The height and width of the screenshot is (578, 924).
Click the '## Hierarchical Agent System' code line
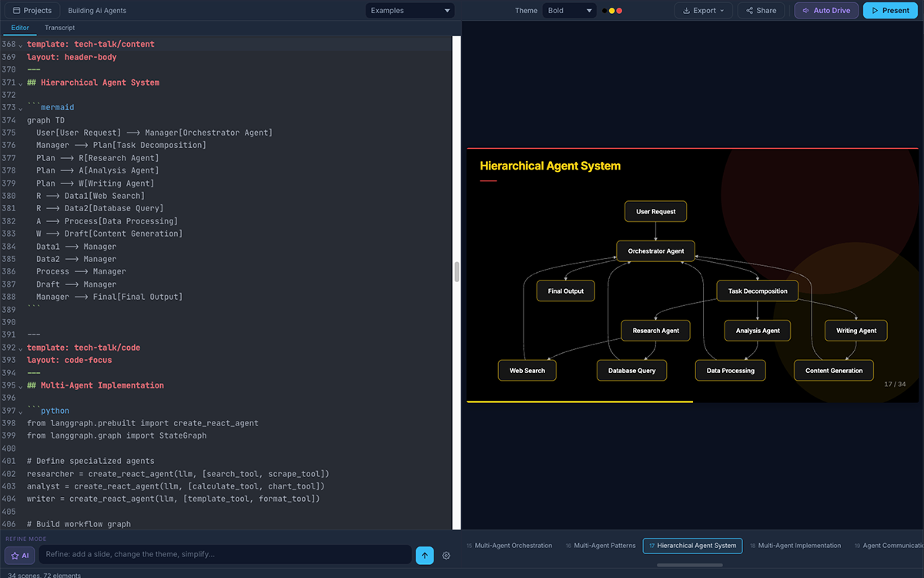(93, 82)
